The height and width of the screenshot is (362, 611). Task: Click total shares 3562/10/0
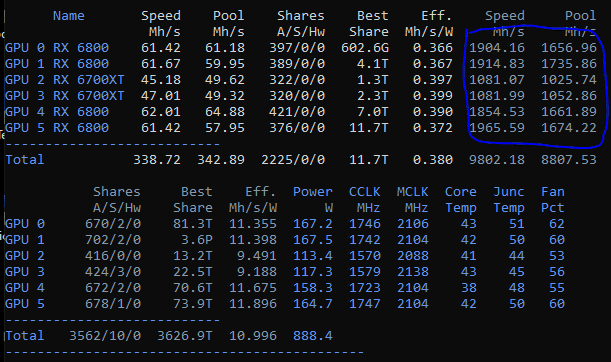click(105, 336)
